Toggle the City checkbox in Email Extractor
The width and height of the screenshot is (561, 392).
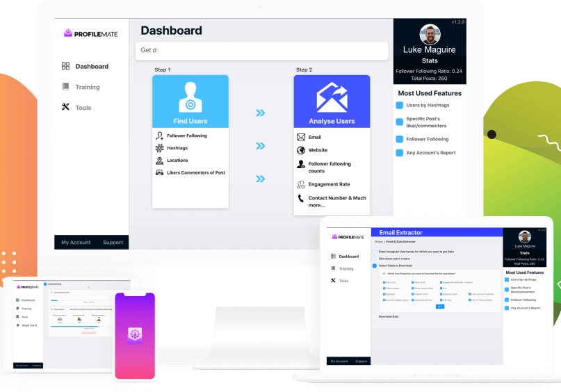pyautogui.click(x=441, y=288)
